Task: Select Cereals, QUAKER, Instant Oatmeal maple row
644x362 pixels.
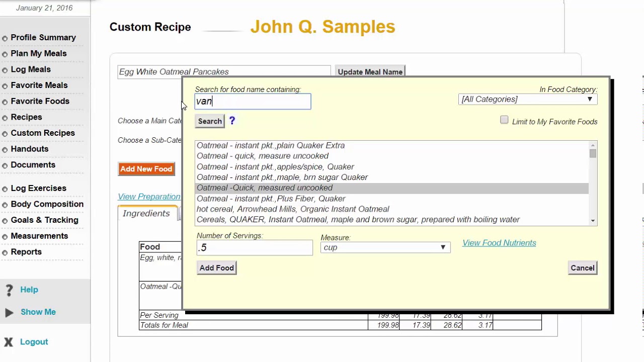Action: [x=391, y=220]
